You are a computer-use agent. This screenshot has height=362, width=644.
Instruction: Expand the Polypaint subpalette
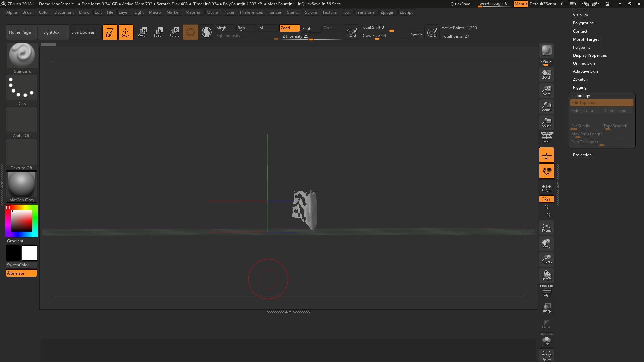pyautogui.click(x=581, y=47)
